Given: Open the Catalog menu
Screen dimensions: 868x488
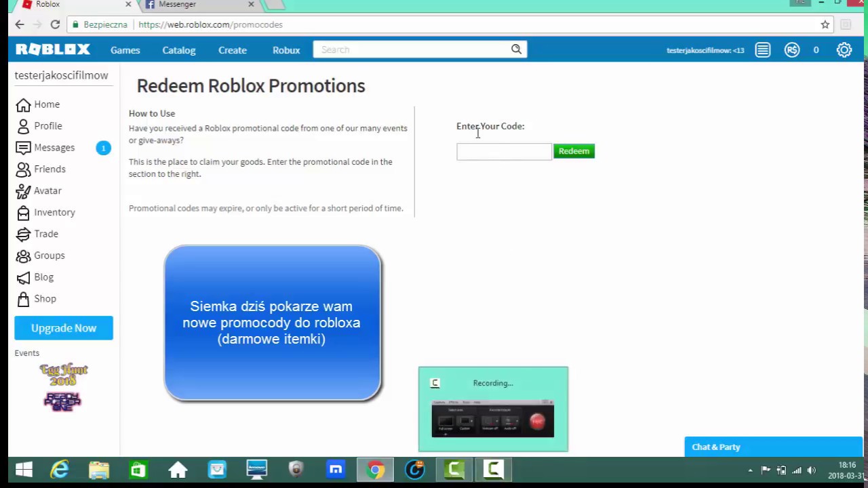Looking at the screenshot, I should pyautogui.click(x=179, y=50).
